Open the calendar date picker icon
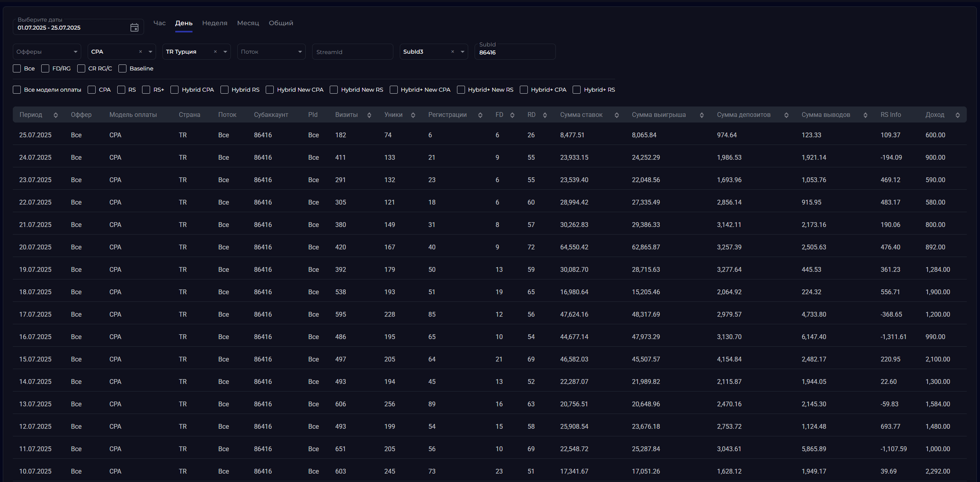The image size is (980, 482). pyautogui.click(x=134, y=28)
